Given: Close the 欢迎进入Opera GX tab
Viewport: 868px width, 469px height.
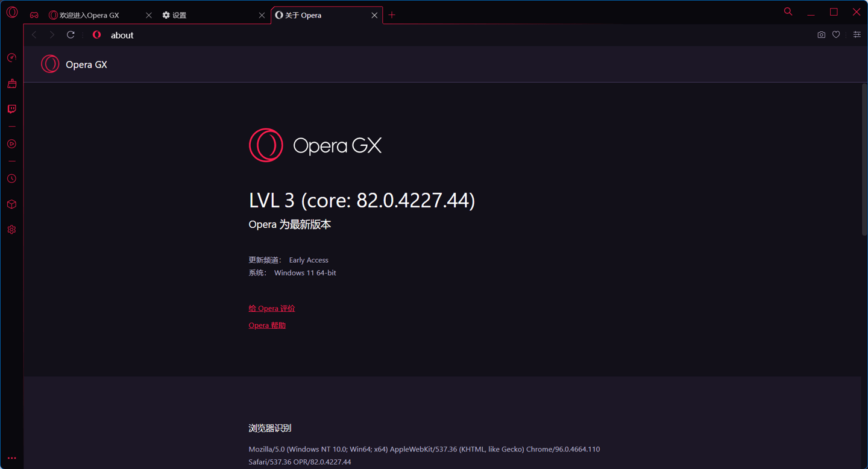Looking at the screenshot, I should [149, 15].
